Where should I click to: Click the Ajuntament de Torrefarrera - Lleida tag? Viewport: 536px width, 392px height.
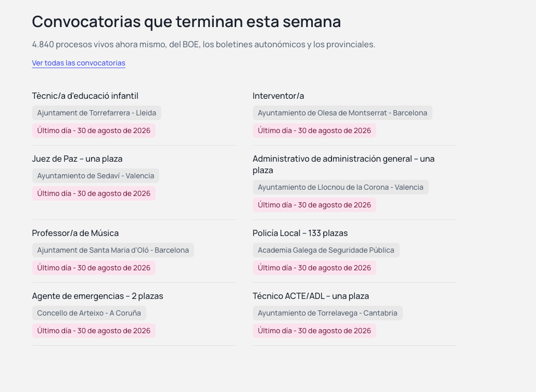[97, 113]
